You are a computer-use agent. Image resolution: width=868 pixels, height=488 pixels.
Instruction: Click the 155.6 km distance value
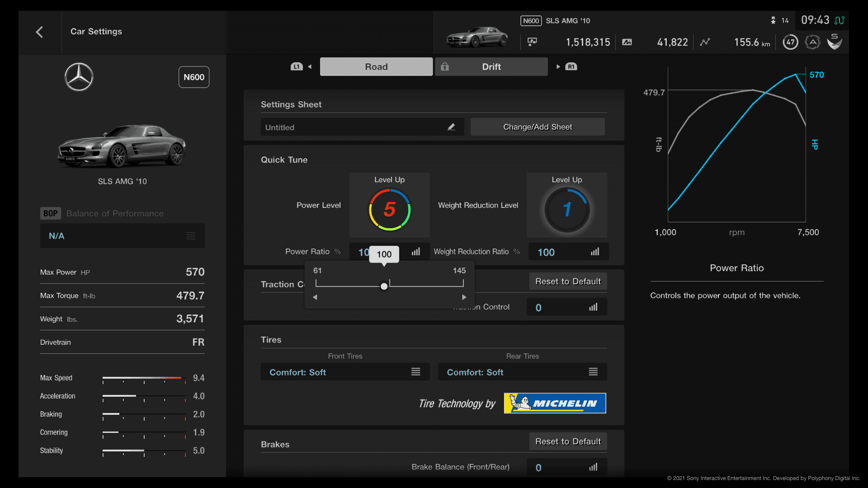pos(752,42)
